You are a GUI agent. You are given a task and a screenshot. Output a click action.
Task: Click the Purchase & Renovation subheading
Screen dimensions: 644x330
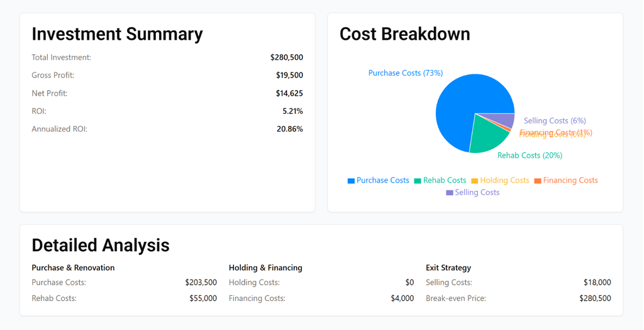pyautogui.click(x=73, y=268)
